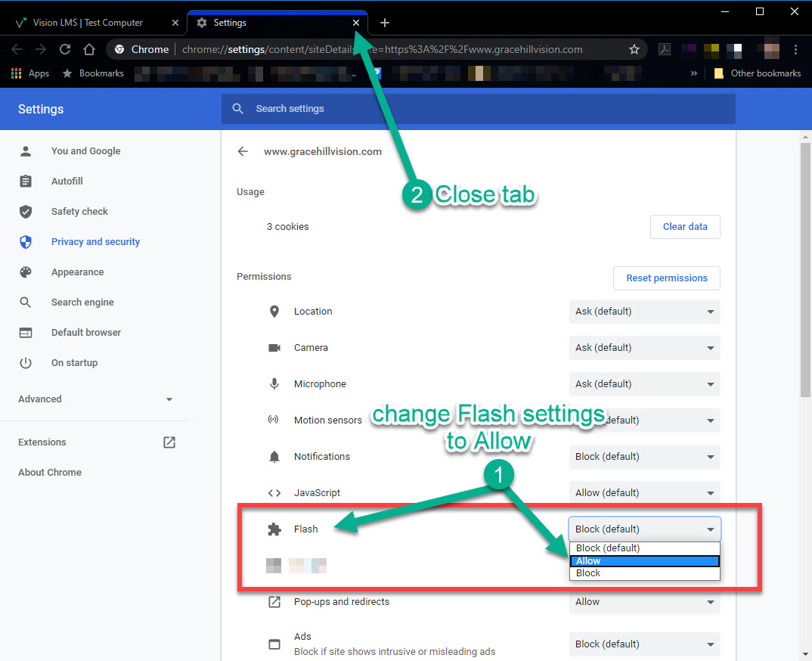
Task: Open the Apps grid shortcut
Action: point(30,73)
